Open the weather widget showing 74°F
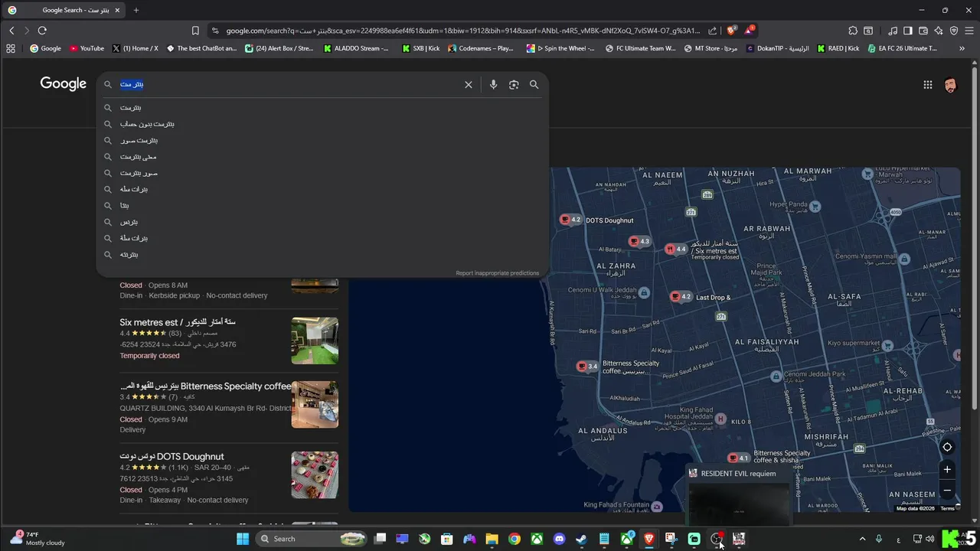This screenshot has width=980, height=551. (x=38, y=539)
